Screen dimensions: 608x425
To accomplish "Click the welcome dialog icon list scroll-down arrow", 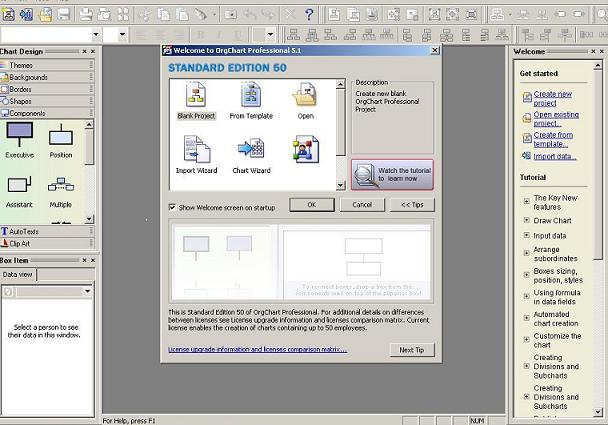I will click(340, 185).
